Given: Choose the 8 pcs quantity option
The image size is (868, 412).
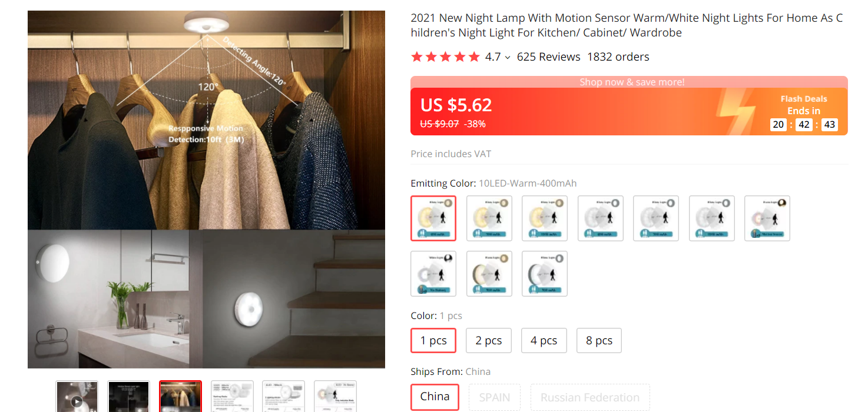Looking at the screenshot, I should point(599,340).
